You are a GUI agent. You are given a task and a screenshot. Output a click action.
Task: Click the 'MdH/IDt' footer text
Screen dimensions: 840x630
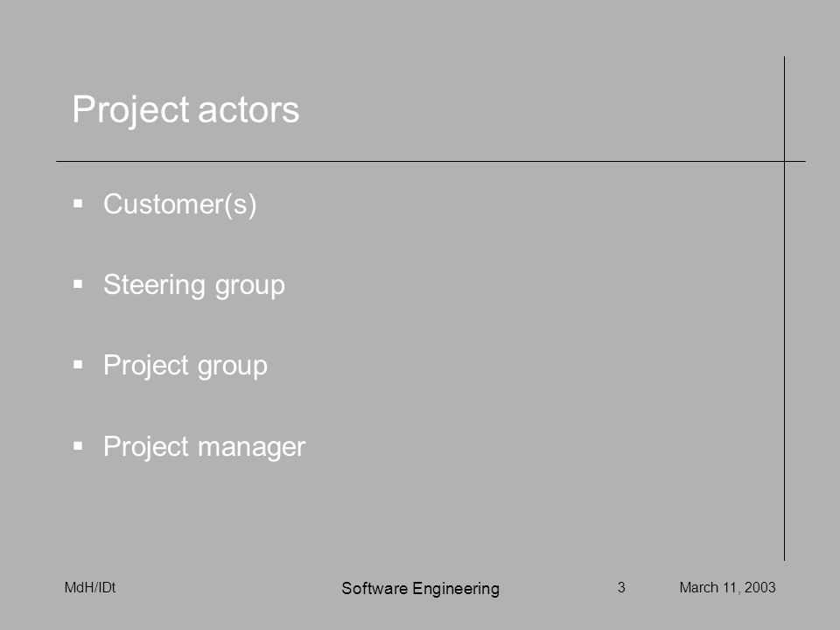[x=90, y=588]
